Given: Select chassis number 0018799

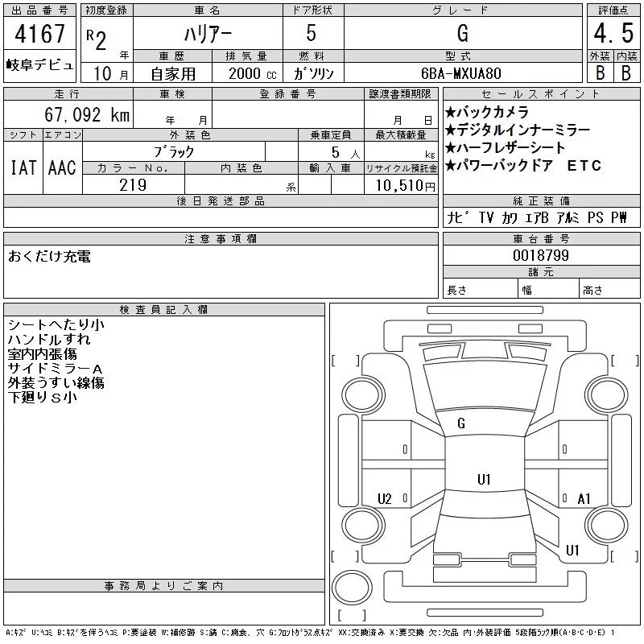Looking at the screenshot, I should point(541,255).
